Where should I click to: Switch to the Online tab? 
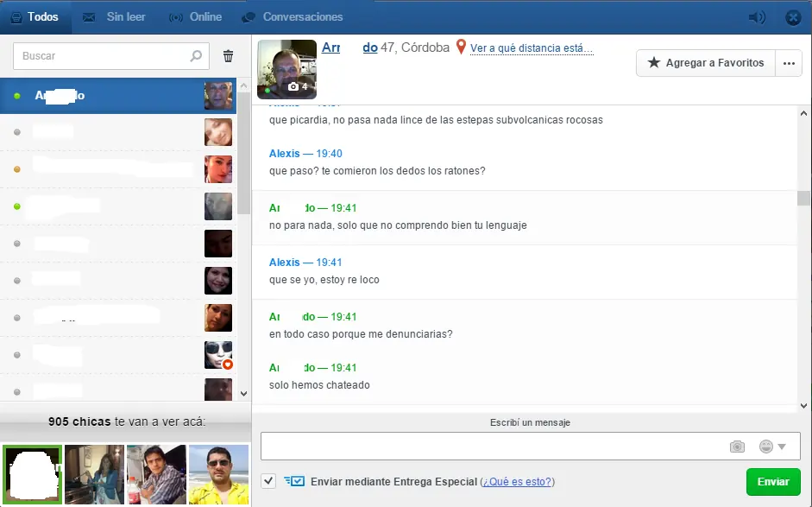click(196, 17)
